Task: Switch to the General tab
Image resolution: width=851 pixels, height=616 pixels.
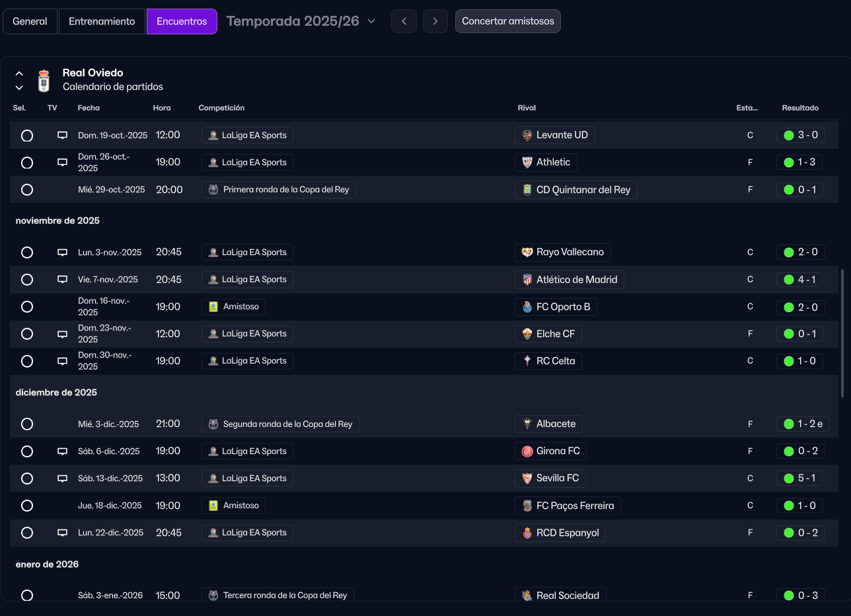Action: [x=30, y=21]
